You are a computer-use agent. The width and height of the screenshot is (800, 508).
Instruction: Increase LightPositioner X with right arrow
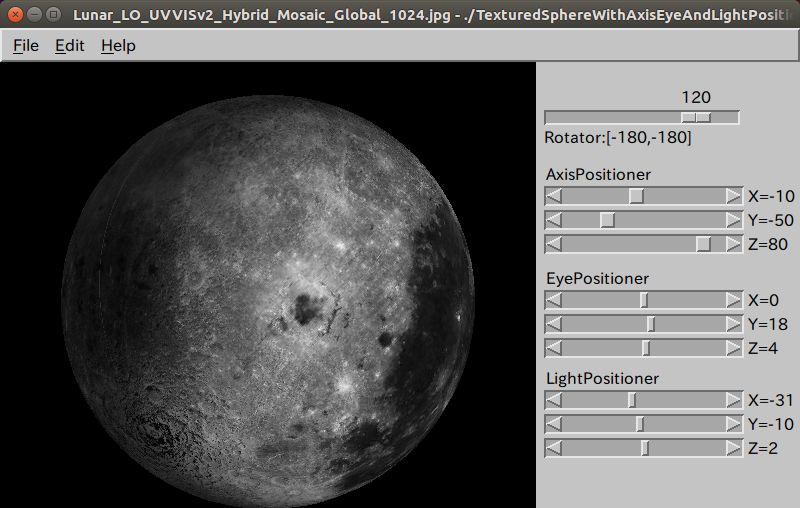pyautogui.click(x=734, y=400)
